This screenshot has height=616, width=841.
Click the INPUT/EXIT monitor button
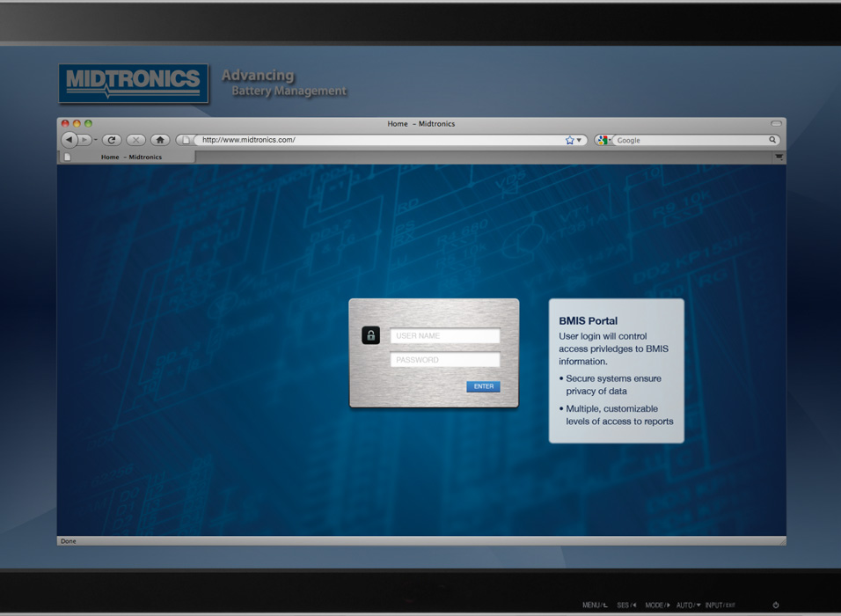[x=720, y=605]
